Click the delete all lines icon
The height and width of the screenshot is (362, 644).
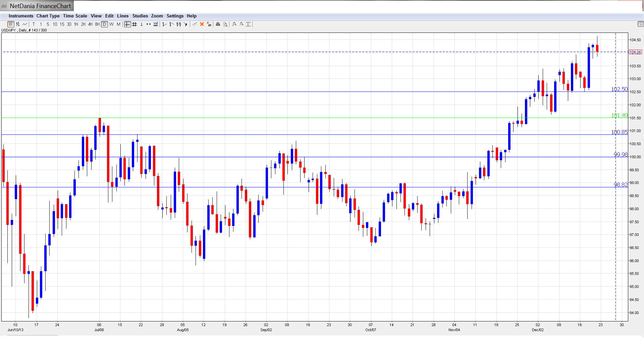pos(209,24)
